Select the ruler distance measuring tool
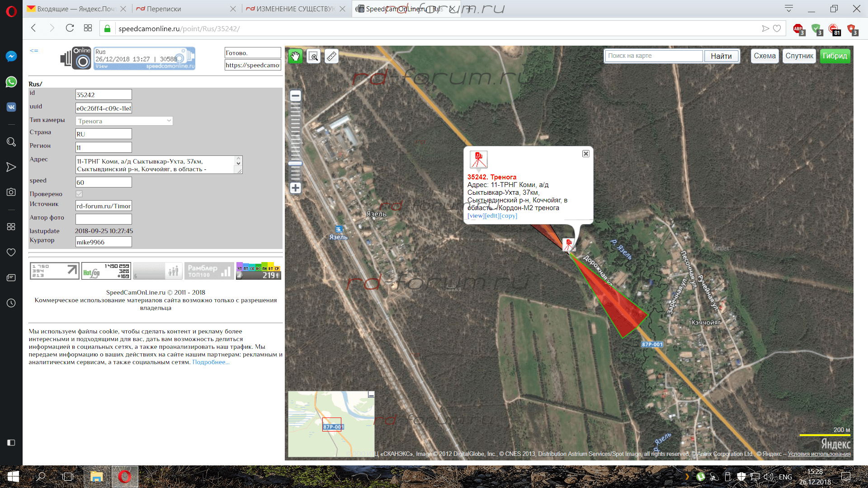868x488 pixels. [x=331, y=56]
